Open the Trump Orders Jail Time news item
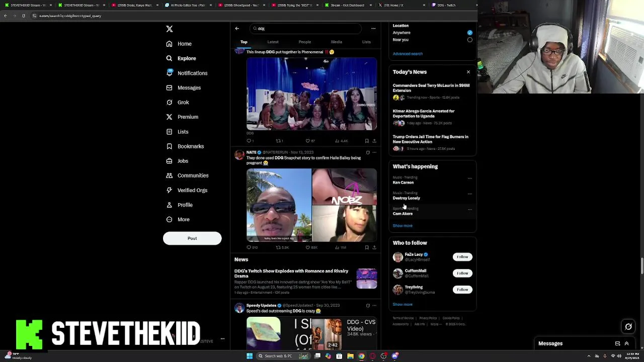Screen dimensions: 644x362 [x=431, y=142]
